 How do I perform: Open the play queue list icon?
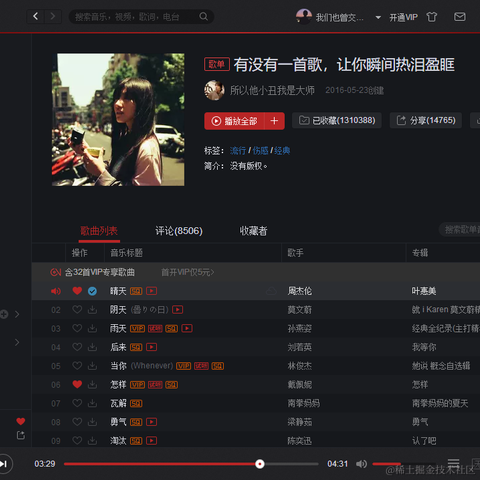(x=453, y=462)
